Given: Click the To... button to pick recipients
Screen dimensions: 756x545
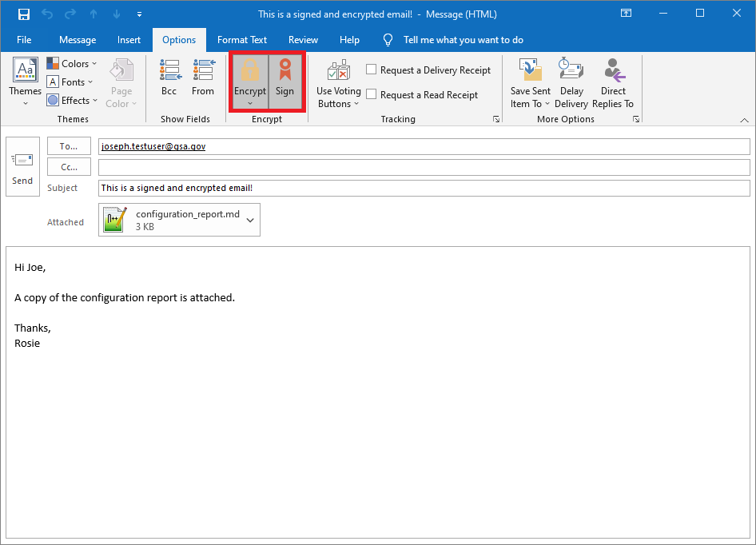Looking at the screenshot, I should pyautogui.click(x=69, y=145).
